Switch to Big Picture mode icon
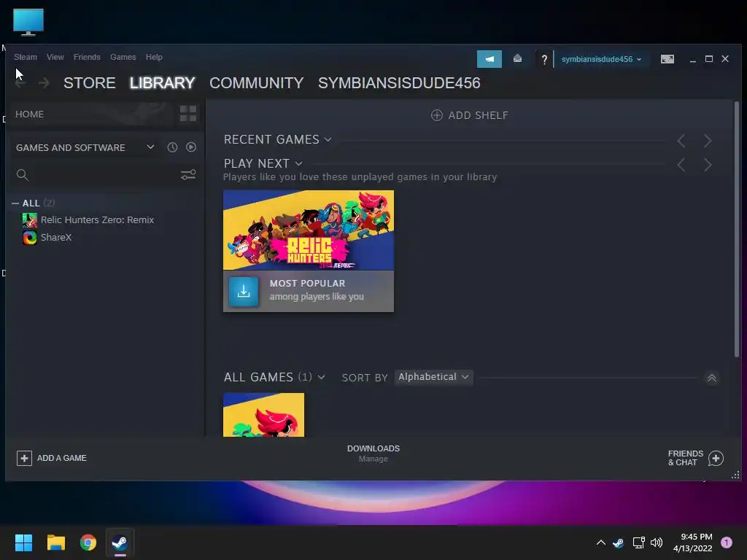 point(667,59)
